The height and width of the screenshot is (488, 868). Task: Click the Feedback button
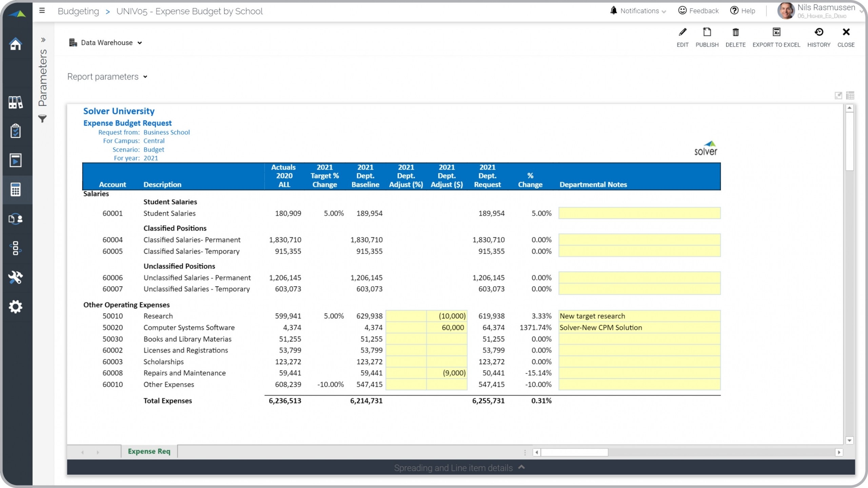click(x=698, y=11)
